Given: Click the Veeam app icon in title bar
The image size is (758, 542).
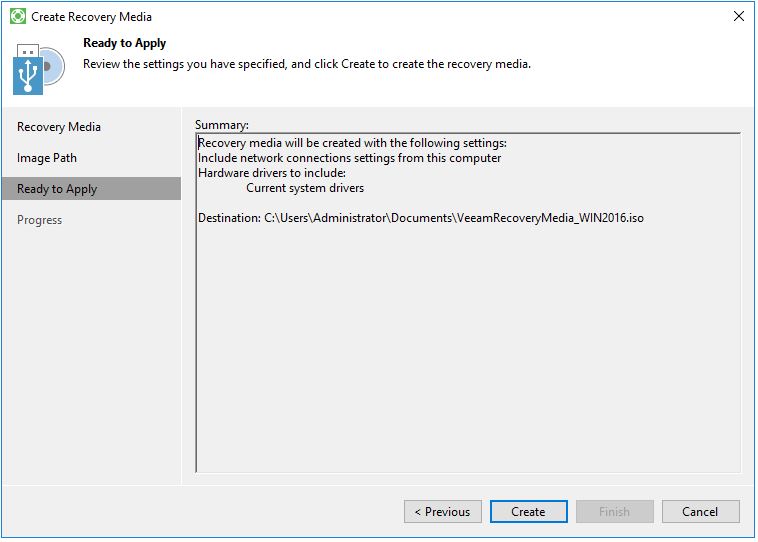Looking at the screenshot, I should 18,17.
